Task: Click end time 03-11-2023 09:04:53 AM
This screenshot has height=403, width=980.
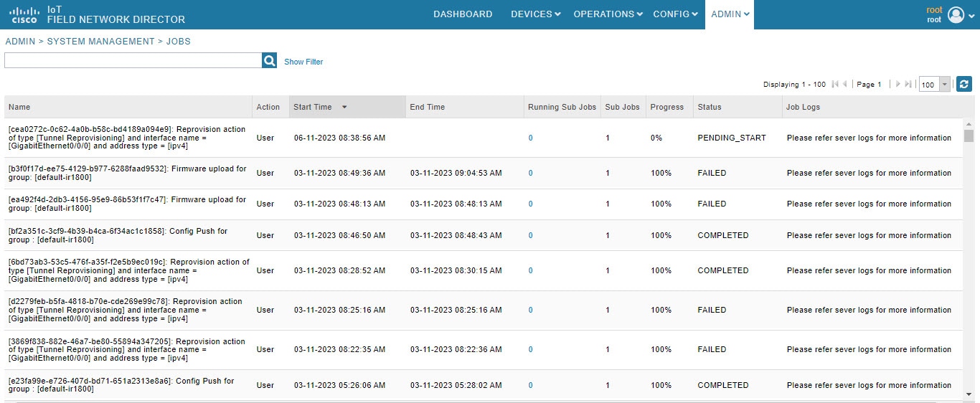Action: point(456,173)
